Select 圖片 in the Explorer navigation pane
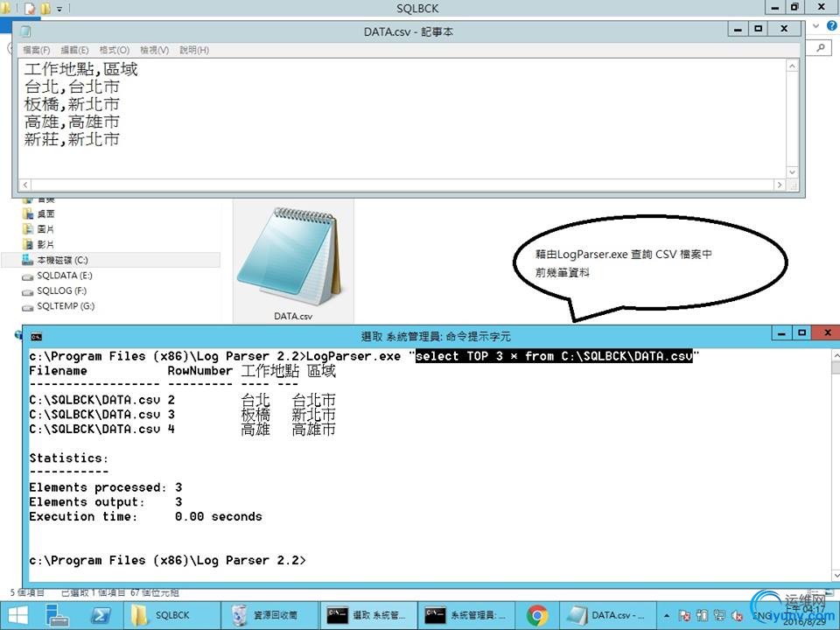 click(45, 229)
